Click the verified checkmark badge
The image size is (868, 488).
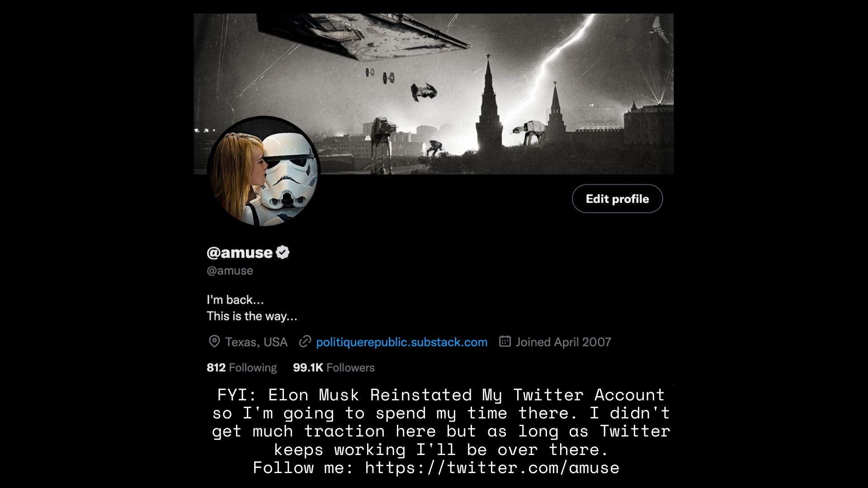283,252
